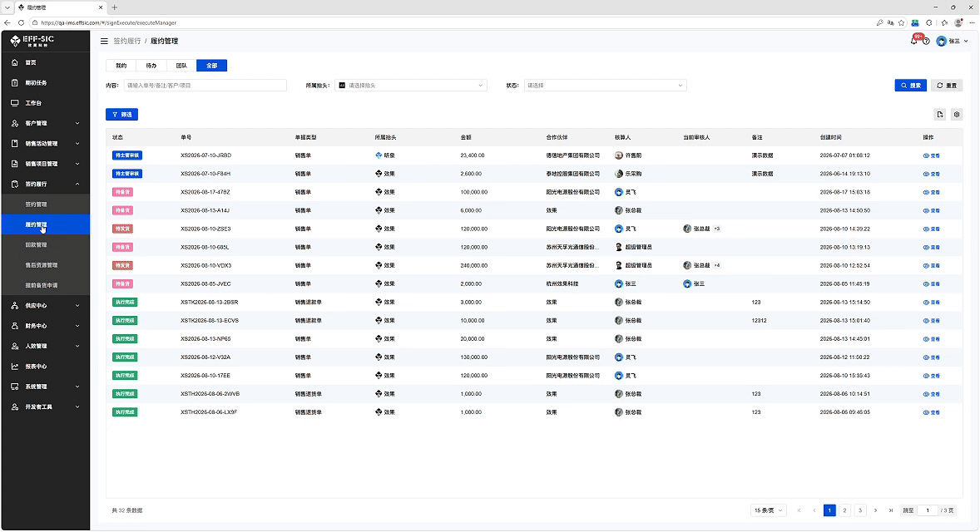Image resolution: width=980 pixels, height=532 pixels.
Task: Go to next page arrow in pagination
Action: point(876,510)
